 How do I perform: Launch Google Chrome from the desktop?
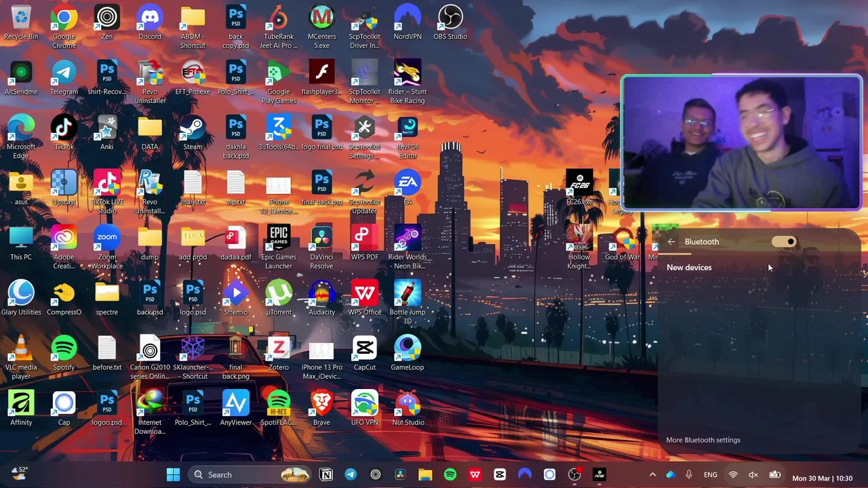point(64,27)
